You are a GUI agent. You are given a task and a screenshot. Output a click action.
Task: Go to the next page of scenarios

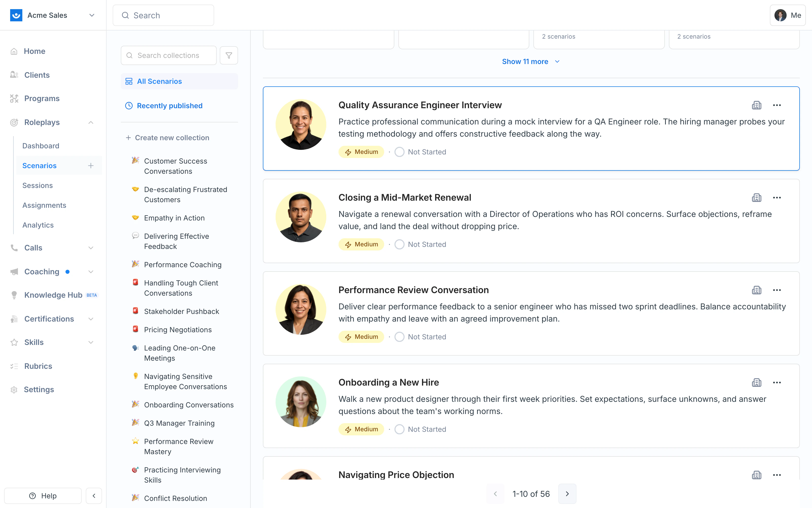point(567,494)
